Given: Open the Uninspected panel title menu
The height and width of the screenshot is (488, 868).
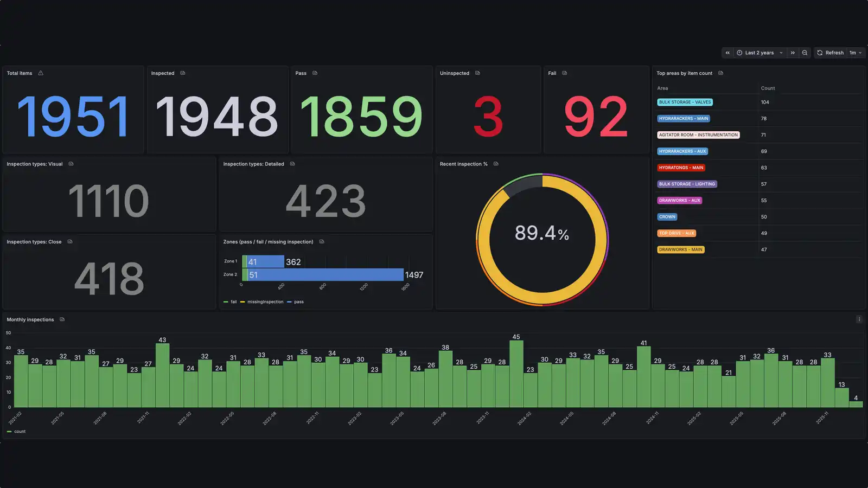Looking at the screenshot, I should 455,73.
